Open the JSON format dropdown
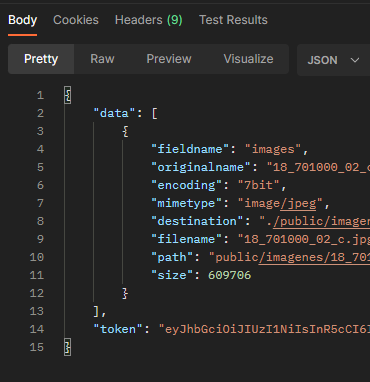 click(x=333, y=60)
